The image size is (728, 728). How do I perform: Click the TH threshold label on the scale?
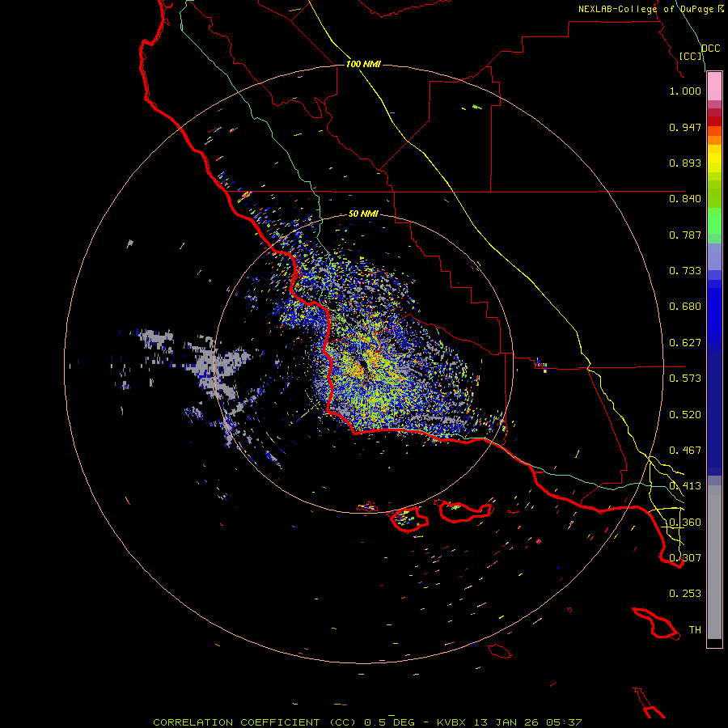(695, 630)
